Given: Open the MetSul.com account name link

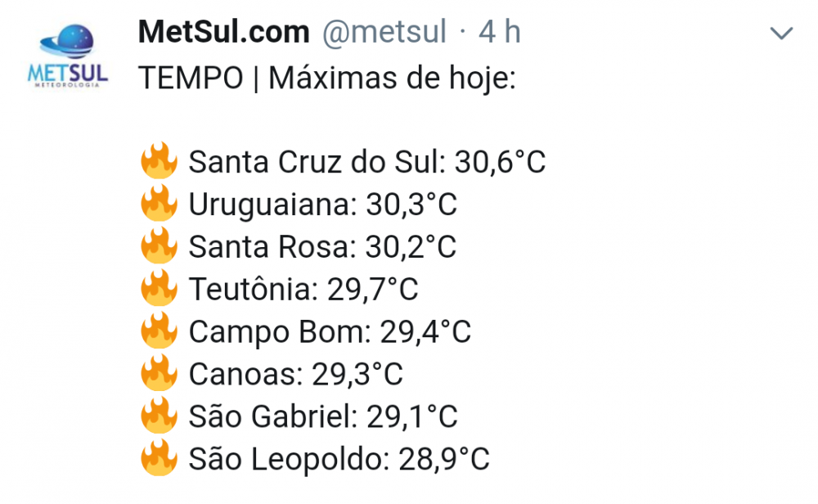Looking at the screenshot, I should [x=223, y=33].
